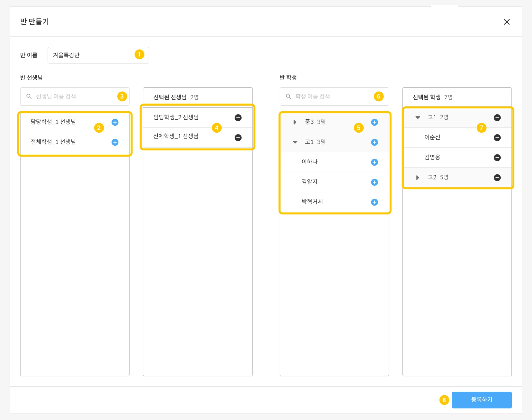Add 전체학생_1 선생님 from available list
Viewport: 532px width, 420px height.
115,142
